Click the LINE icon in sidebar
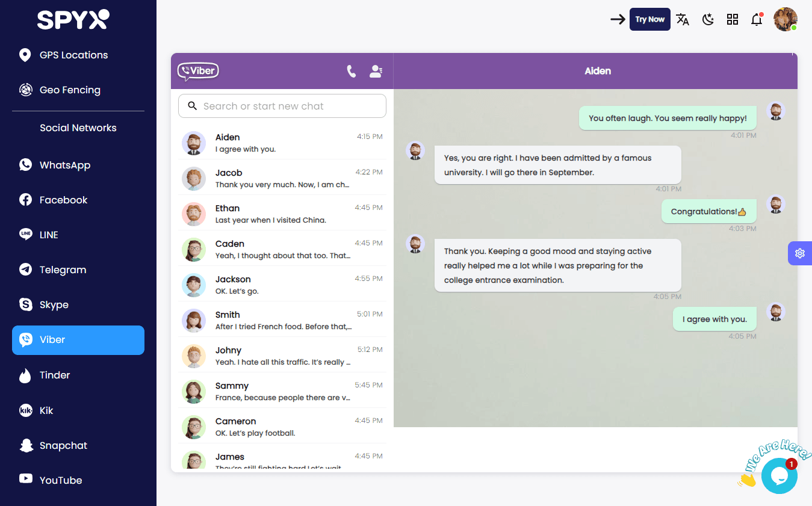Image resolution: width=812 pixels, height=506 pixels. click(x=25, y=235)
